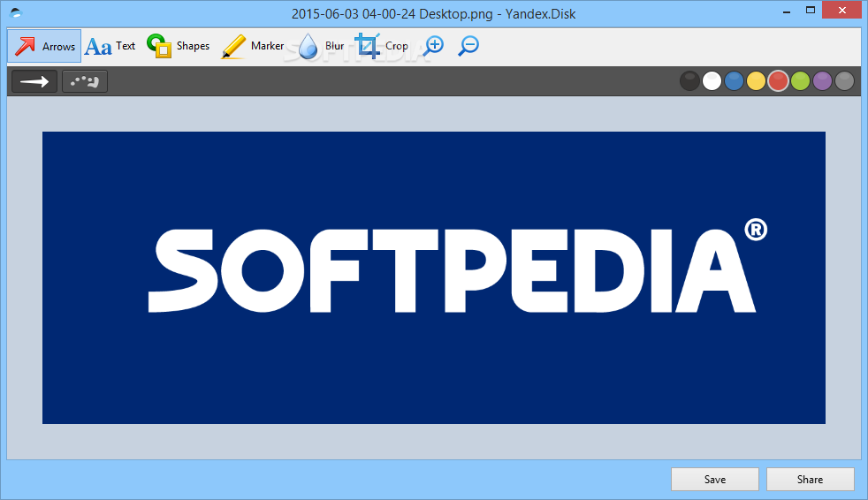Screen dimensions: 868x500
Task: Choose the straight arrow style
Action: point(34,82)
